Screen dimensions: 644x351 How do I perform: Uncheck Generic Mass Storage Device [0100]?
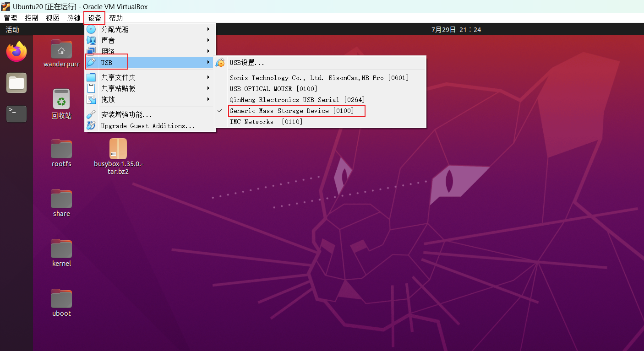coord(320,111)
